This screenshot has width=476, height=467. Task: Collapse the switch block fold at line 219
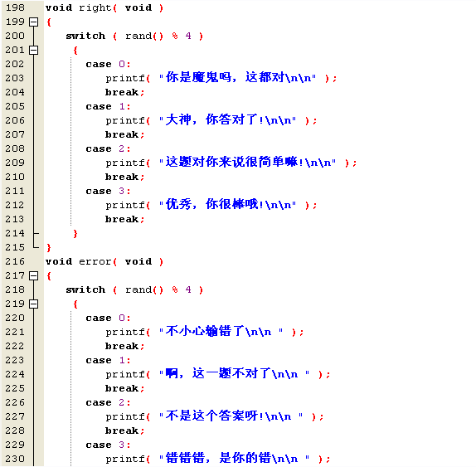(34, 304)
